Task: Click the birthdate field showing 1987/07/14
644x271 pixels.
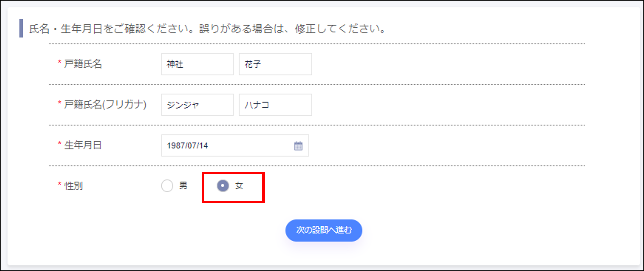Action: point(235,146)
